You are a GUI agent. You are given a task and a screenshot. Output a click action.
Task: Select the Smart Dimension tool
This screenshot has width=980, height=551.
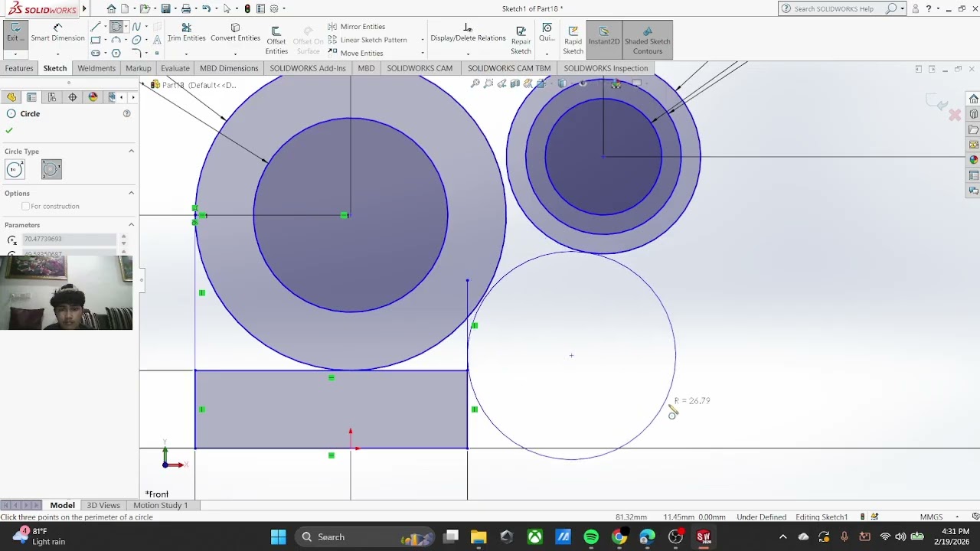pyautogui.click(x=57, y=34)
